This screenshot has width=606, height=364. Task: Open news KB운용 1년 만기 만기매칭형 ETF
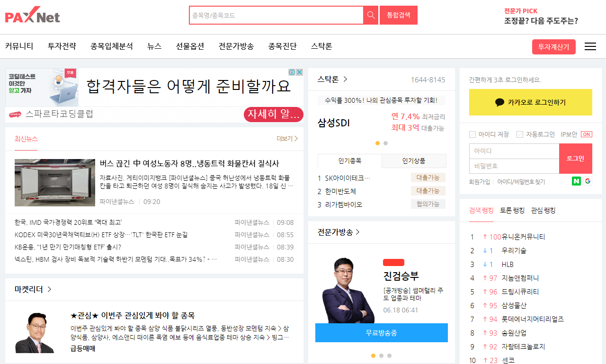[68, 247]
